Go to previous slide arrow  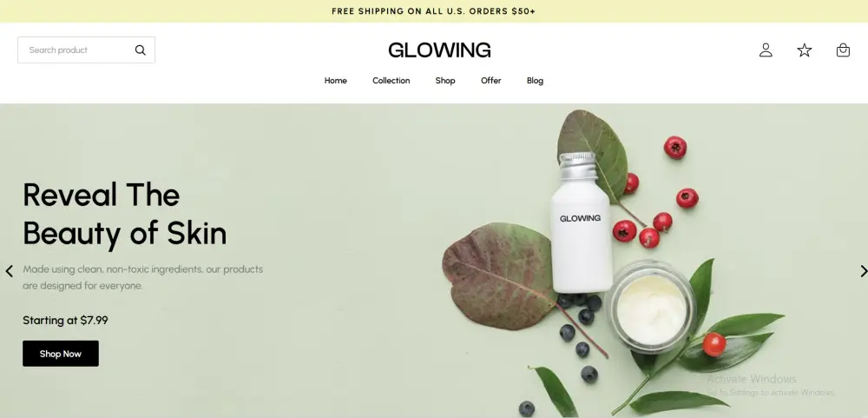(x=10, y=271)
